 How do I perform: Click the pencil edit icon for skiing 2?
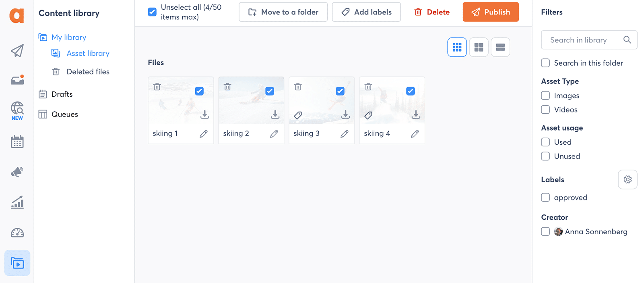pyautogui.click(x=274, y=134)
